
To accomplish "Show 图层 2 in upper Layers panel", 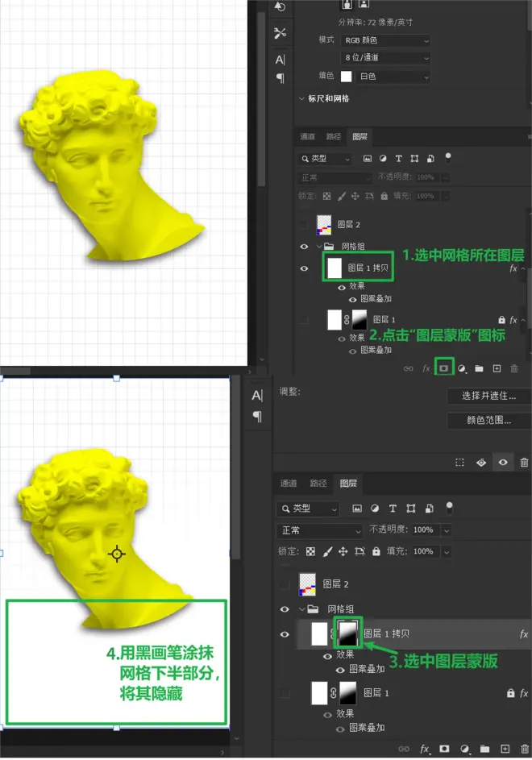I will (304, 224).
